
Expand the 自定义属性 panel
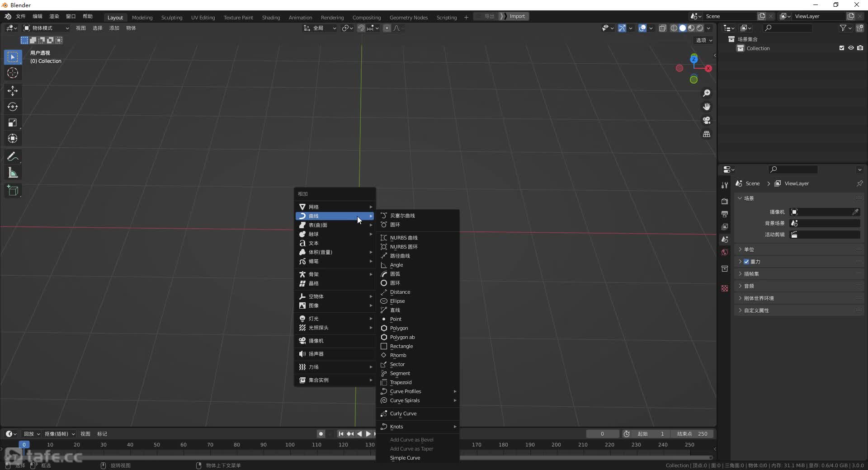coord(799,310)
